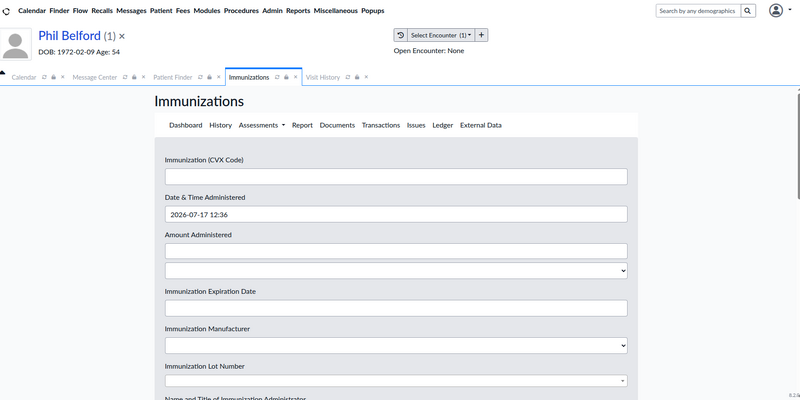This screenshot has height=400, width=800.
Task: Click the patient photo placeholder
Action: point(16,44)
